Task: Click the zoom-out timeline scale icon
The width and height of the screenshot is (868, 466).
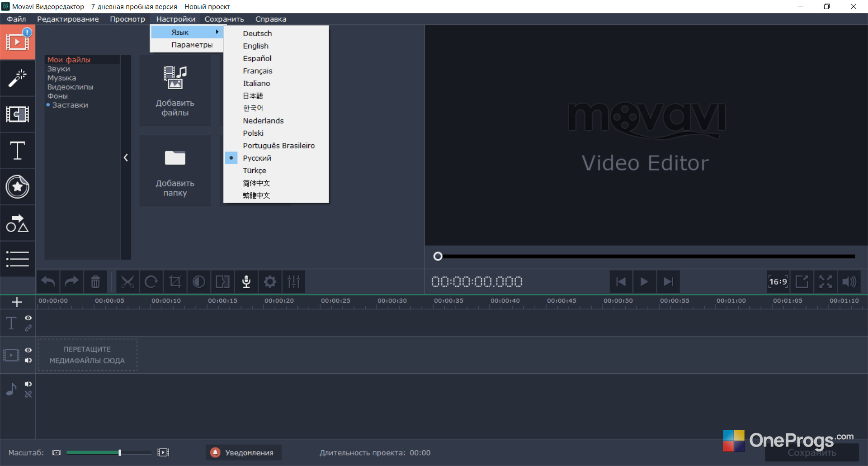Action: (57, 452)
